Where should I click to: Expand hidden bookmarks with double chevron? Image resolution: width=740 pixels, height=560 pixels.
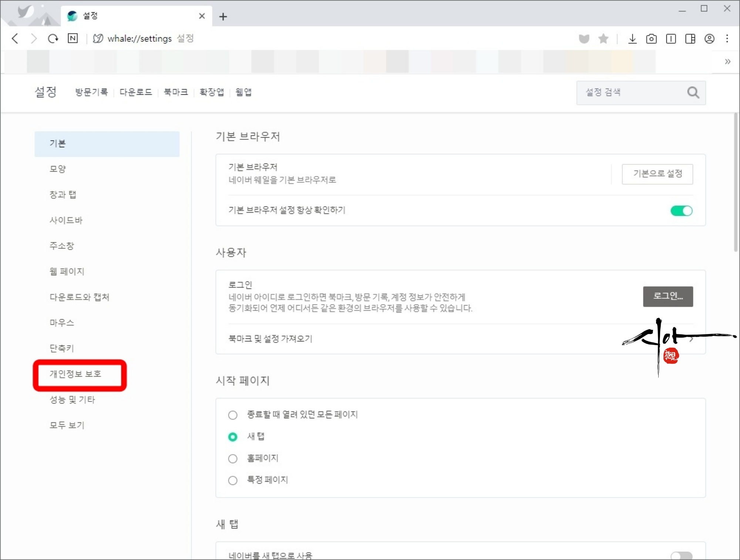click(727, 61)
